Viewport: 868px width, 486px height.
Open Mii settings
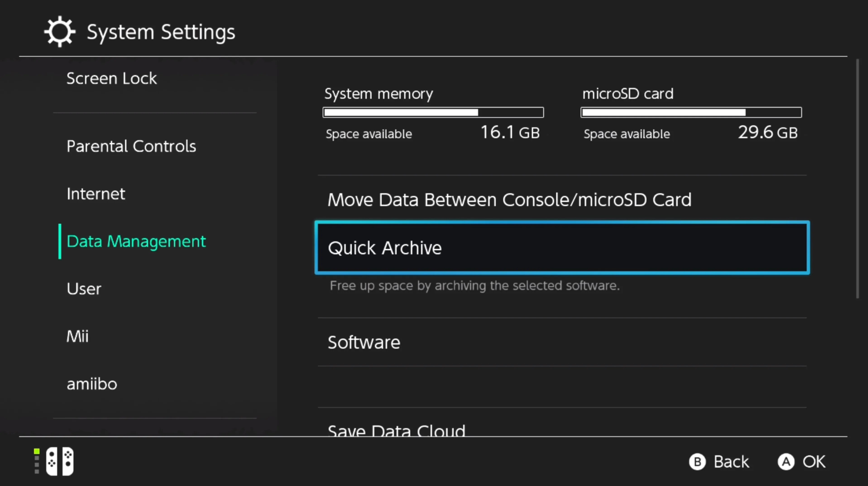click(77, 336)
